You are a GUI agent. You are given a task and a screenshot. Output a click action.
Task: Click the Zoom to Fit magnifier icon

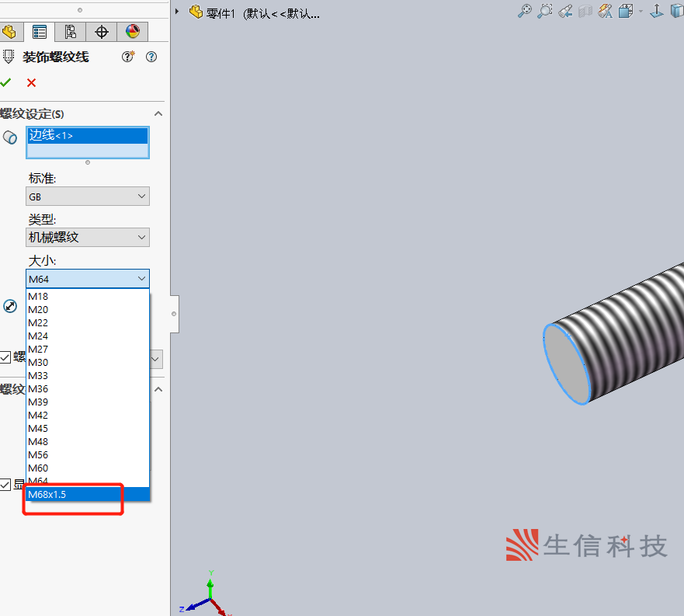point(525,11)
